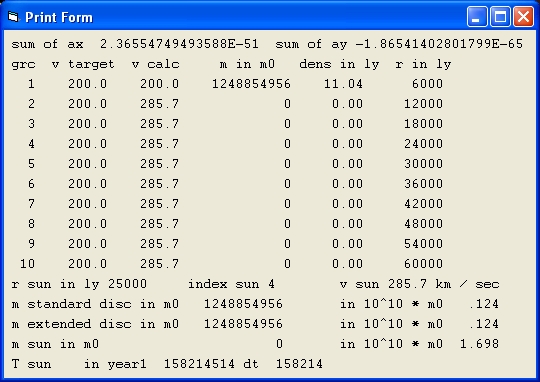The width and height of the screenshot is (540, 382).
Task: Click v calc 285.7 in row 5
Action: click(159, 164)
